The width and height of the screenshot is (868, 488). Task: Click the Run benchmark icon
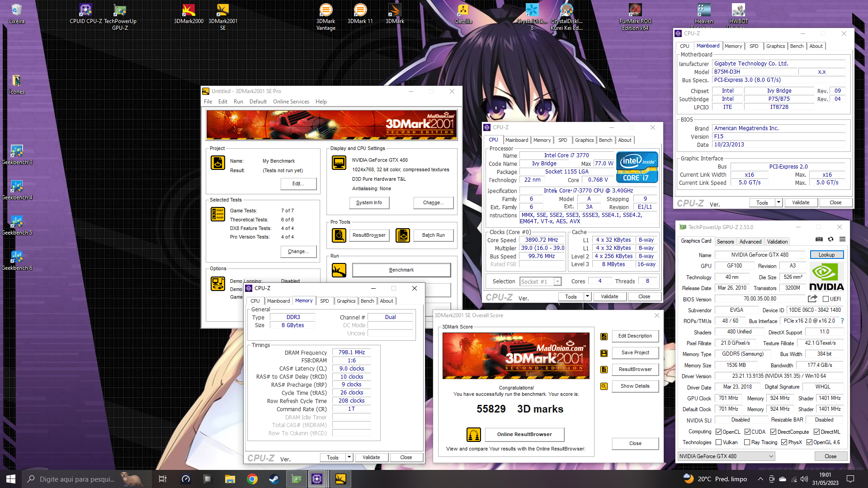pyautogui.click(x=339, y=270)
